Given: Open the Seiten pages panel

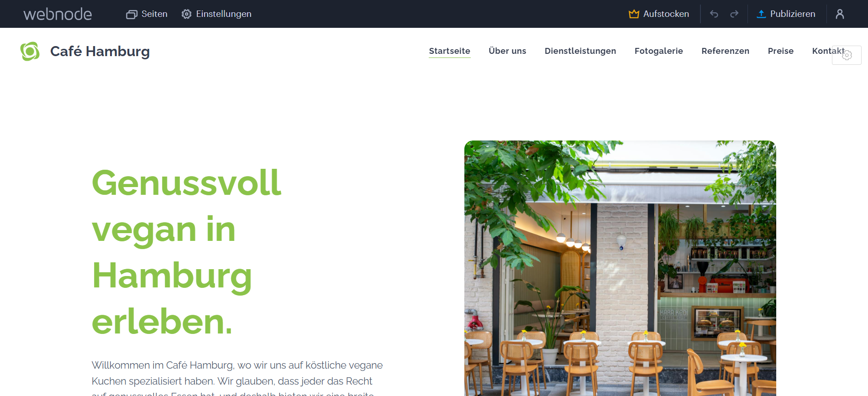Looking at the screenshot, I should 147,14.
